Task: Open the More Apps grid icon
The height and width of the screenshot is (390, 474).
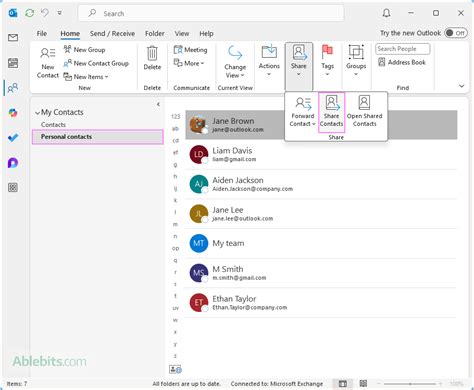Action: pos(13,188)
